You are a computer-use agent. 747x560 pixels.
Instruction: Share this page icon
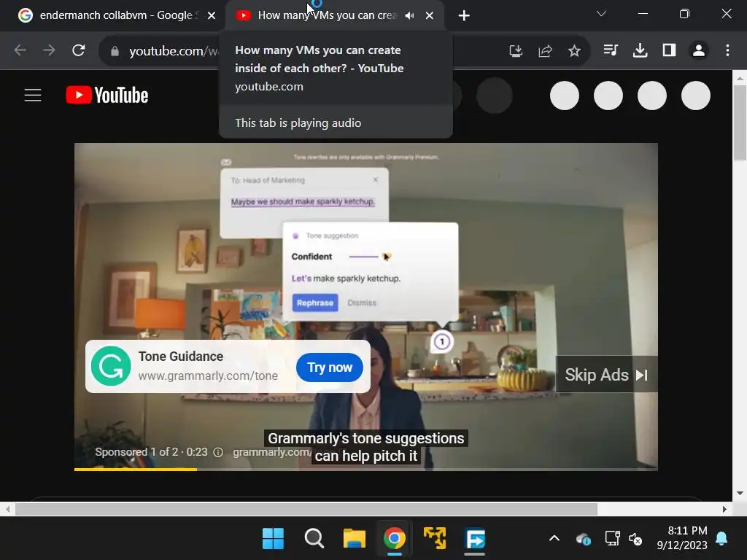pos(545,50)
